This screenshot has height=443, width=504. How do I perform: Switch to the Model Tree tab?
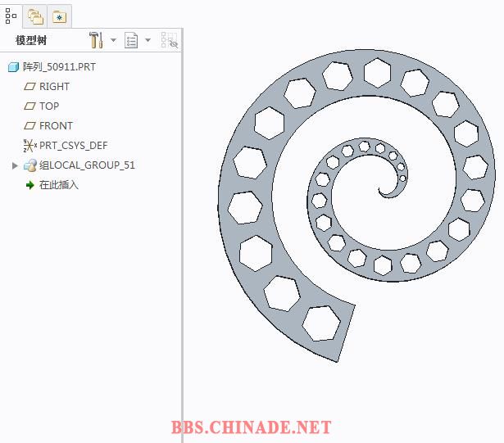coord(11,15)
